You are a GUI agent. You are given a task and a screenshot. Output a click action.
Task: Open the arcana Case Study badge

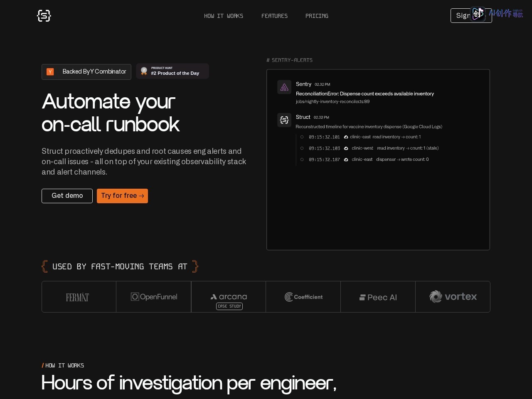229,306
